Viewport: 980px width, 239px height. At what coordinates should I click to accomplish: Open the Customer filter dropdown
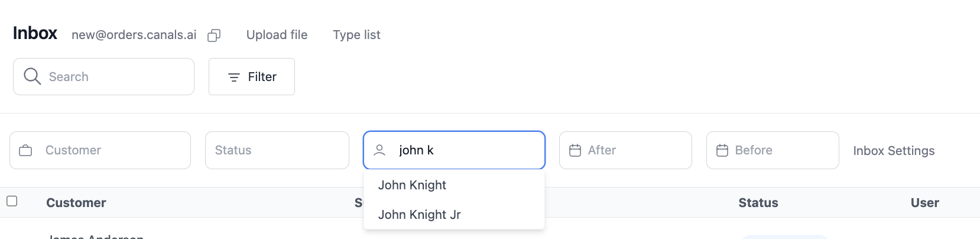point(100,150)
